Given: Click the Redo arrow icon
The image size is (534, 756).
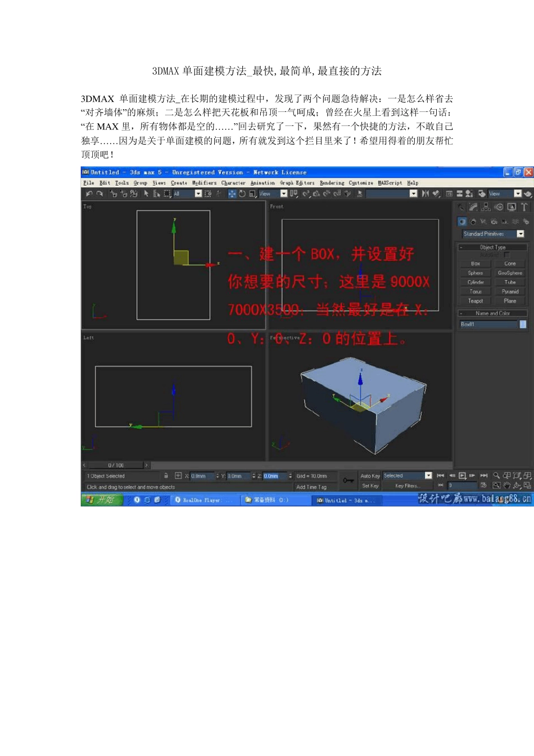Looking at the screenshot, I should [x=99, y=193].
